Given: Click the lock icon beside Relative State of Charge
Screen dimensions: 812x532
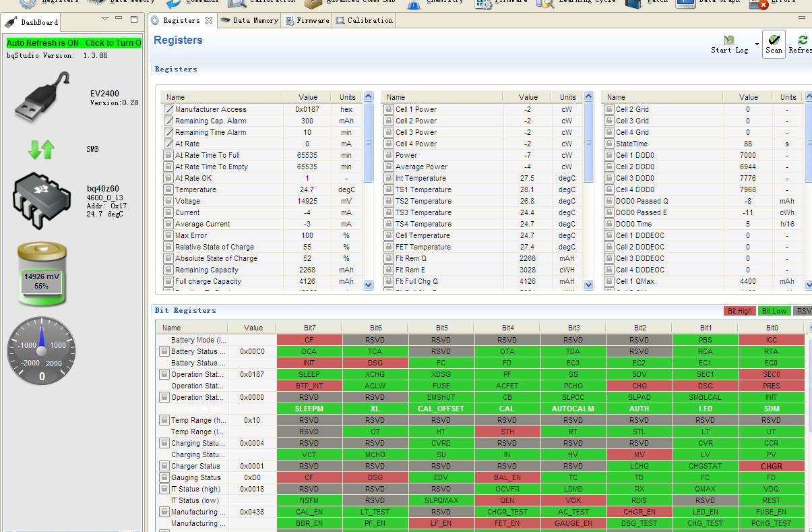Looking at the screenshot, I should [x=169, y=247].
